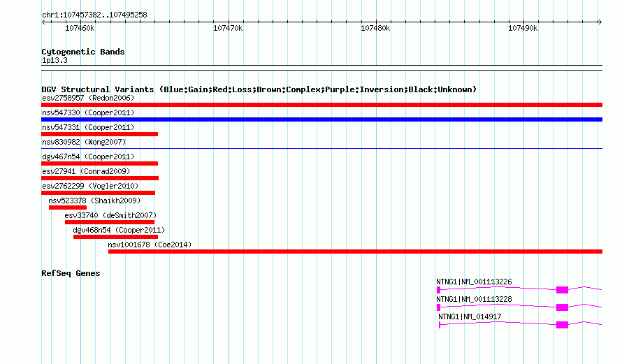Viewport: 622px width, 364px height.
Task: Click the DGV Structural Variants track title
Action: point(259,89)
